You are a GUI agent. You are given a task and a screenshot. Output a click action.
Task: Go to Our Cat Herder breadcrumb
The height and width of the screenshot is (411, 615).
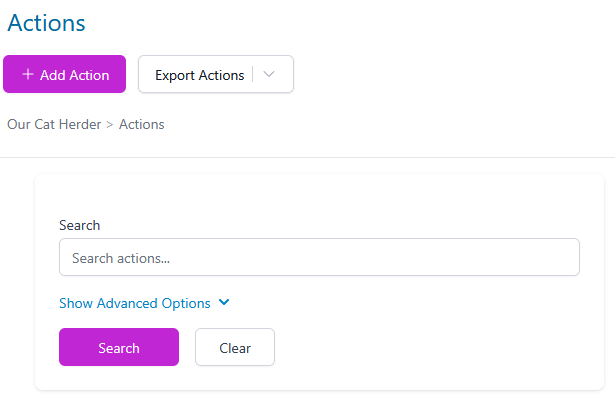(x=54, y=125)
